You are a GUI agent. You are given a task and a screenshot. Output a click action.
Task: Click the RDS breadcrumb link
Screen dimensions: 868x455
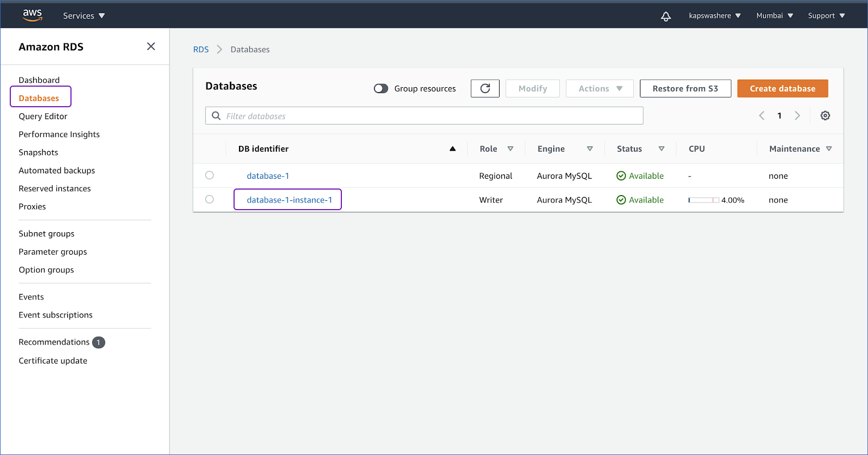[201, 49]
